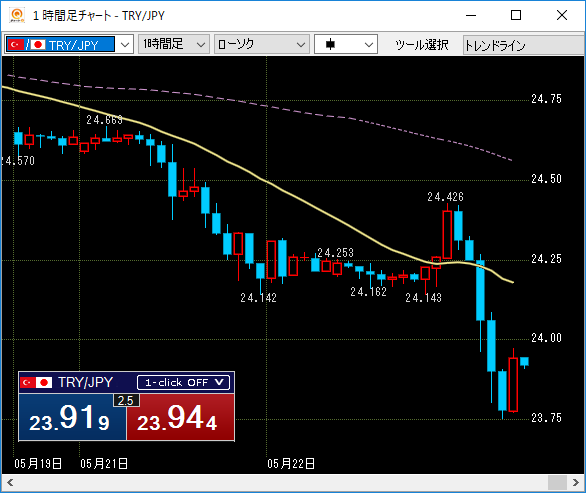
Task: Click the 24.142 low price label
Action: pos(258,298)
